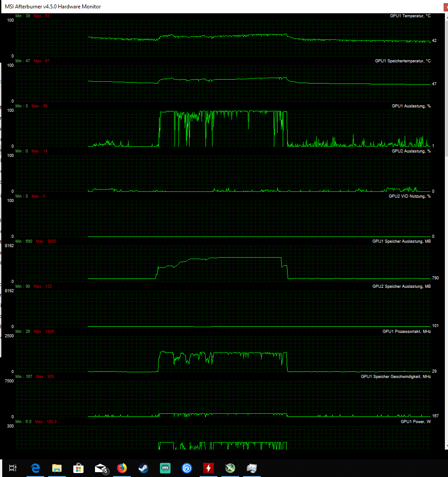Viewport: 448px width, 477px height.
Task: Open Task View from the taskbar
Action: 12,468
